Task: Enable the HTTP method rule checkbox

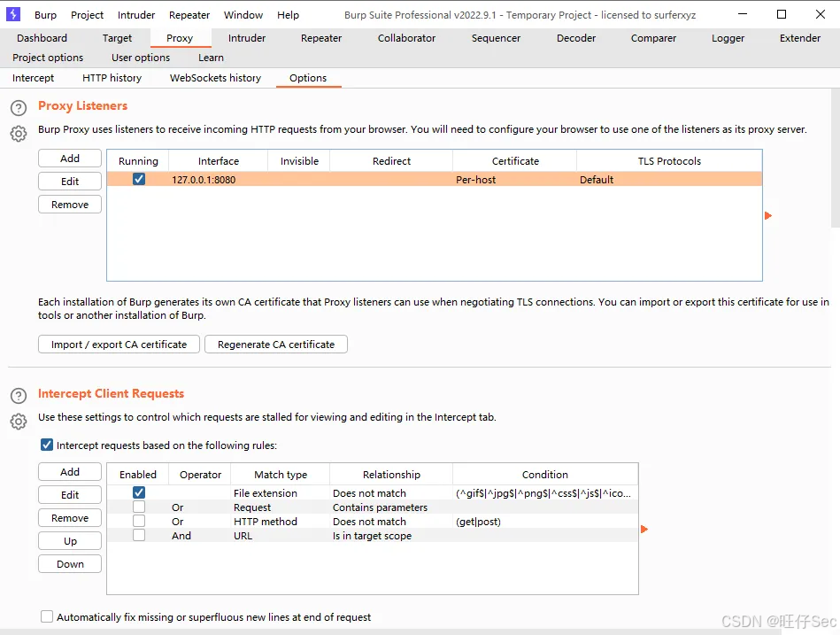Action: click(x=139, y=521)
